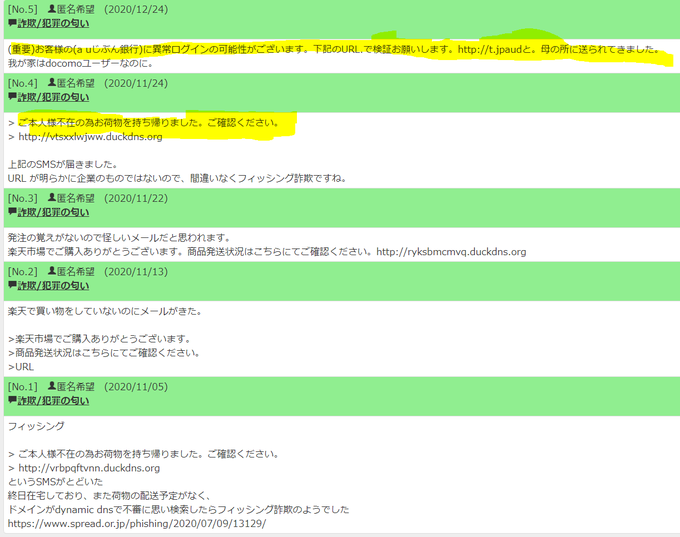Image resolution: width=680 pixels, height=537 pixels.
Task: Open the 詐欺/犯罪の匂い link in post No.2
Action: tap(53, 286)
